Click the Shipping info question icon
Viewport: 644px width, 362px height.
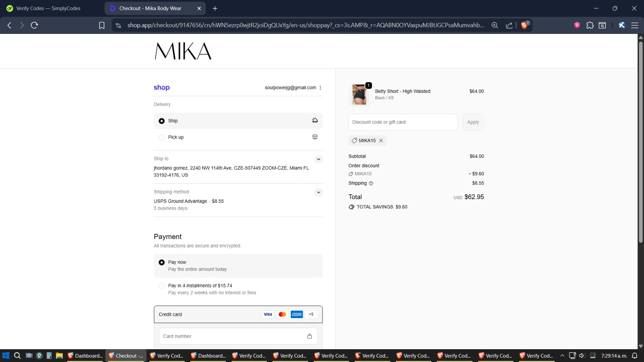tap(371, 183)
